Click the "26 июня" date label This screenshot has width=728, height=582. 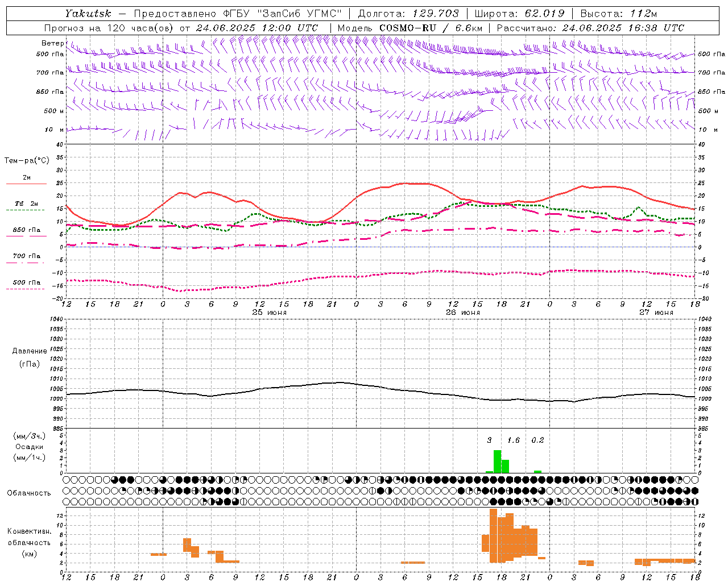point(463,313)
